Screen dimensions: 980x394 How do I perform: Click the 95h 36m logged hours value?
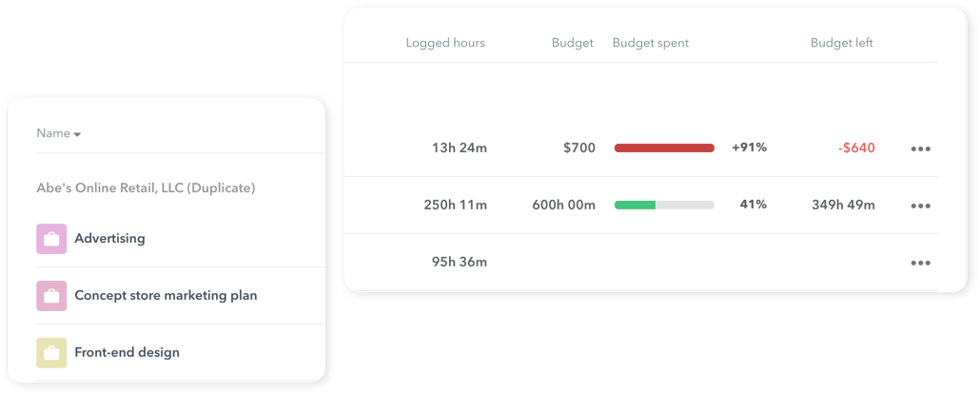(459, 262)
